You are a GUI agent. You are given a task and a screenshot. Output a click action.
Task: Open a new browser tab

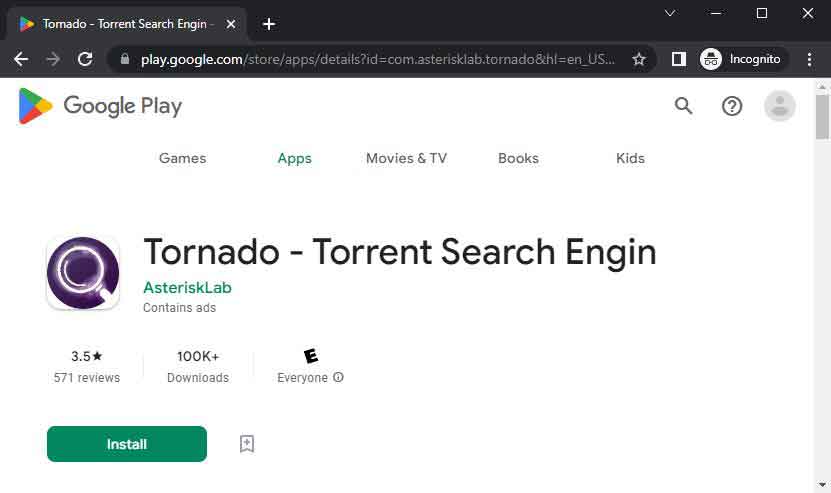point(269,24)
